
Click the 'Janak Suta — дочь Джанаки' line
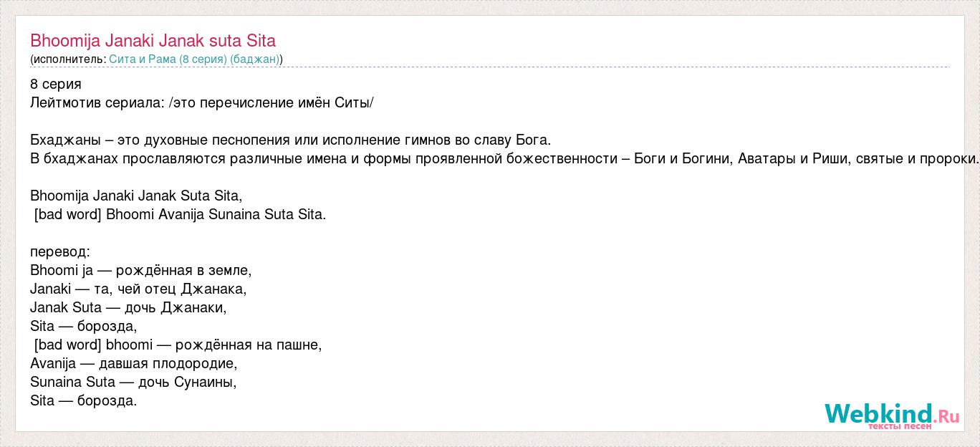point(128,308)
